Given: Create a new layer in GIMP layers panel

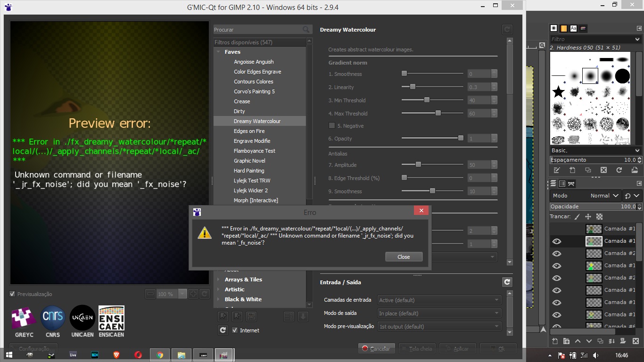Looking at the screenshot, I should click(x=555, y=341).
